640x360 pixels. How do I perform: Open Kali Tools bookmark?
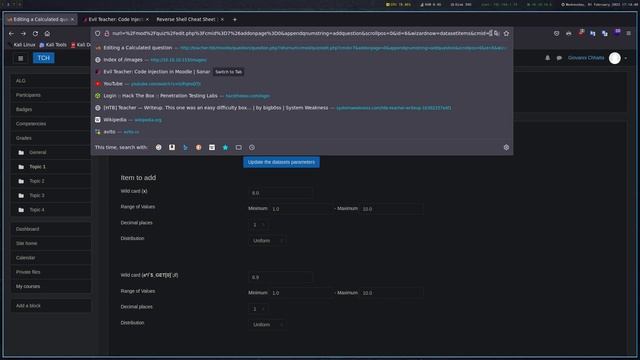point(53,45)
